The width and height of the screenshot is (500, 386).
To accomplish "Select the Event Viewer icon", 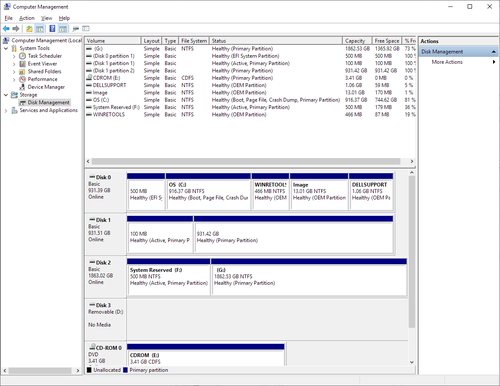I will 22,64.
